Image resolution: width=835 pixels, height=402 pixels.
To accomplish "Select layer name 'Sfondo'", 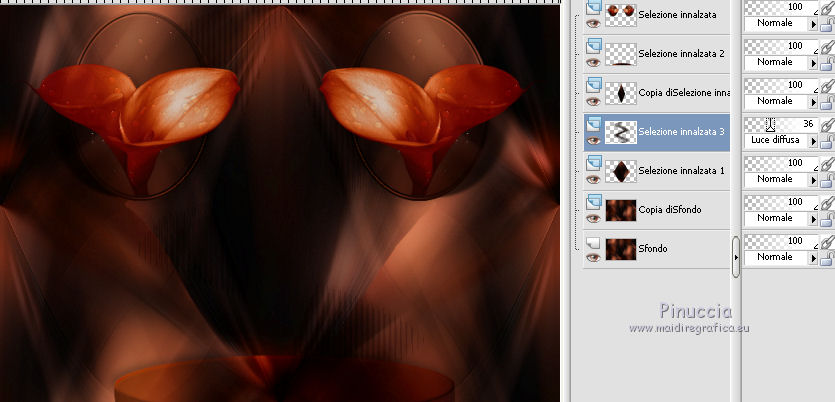I will (x=653, y=248).
